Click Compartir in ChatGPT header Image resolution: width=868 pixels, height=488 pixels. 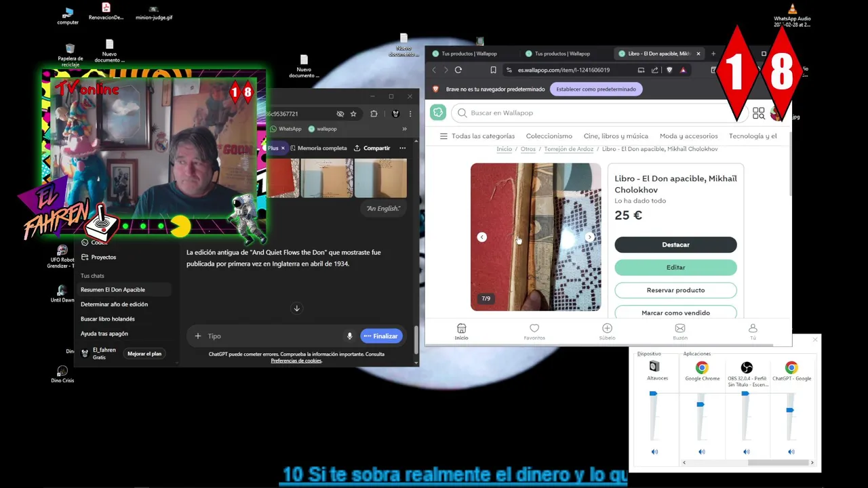point(372,148)
